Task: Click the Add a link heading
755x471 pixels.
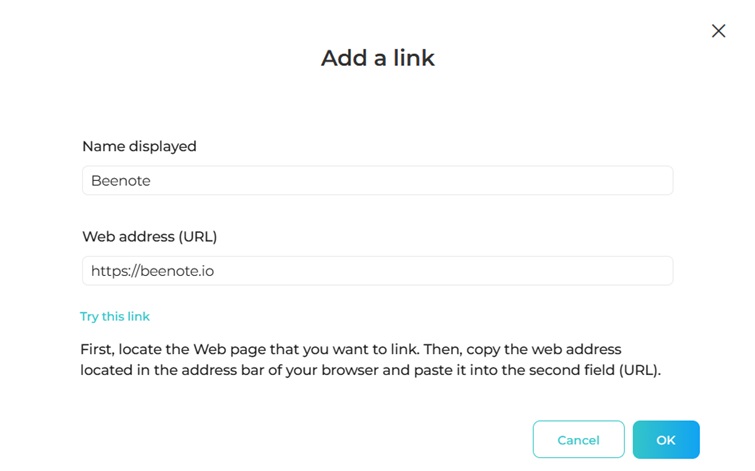Action: pyautogui.click(x=377, y=58)
